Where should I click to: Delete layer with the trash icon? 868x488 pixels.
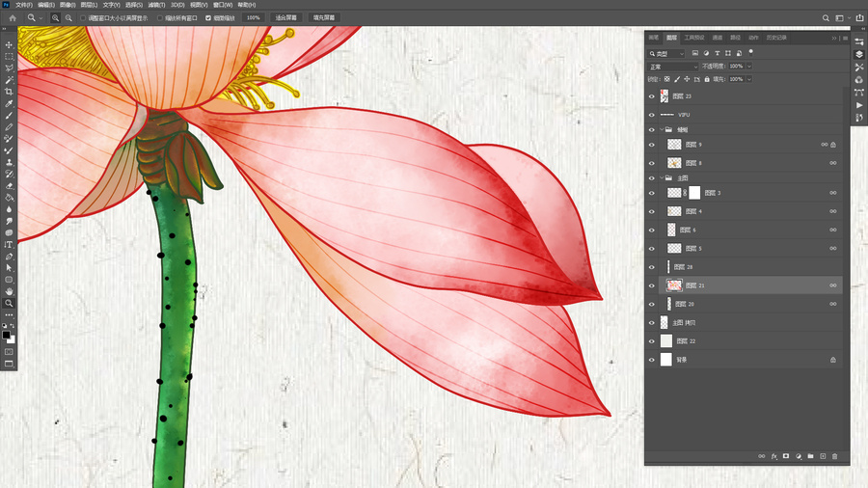tap(835, 456)
